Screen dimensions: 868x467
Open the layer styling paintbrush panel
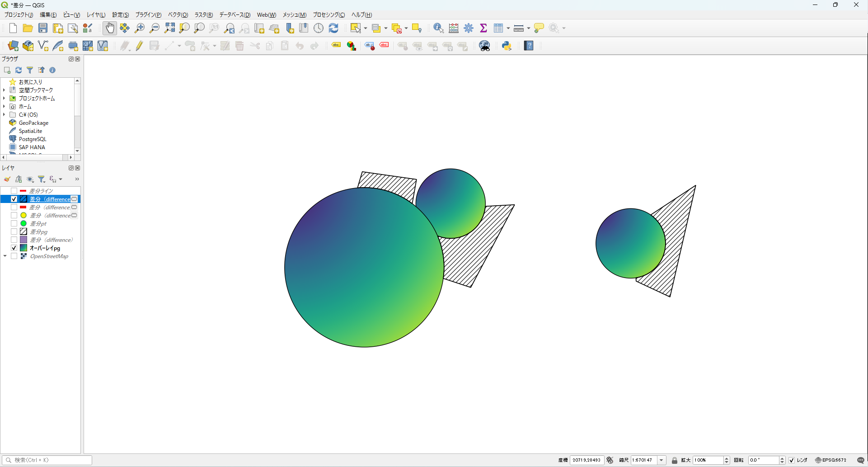7,179
